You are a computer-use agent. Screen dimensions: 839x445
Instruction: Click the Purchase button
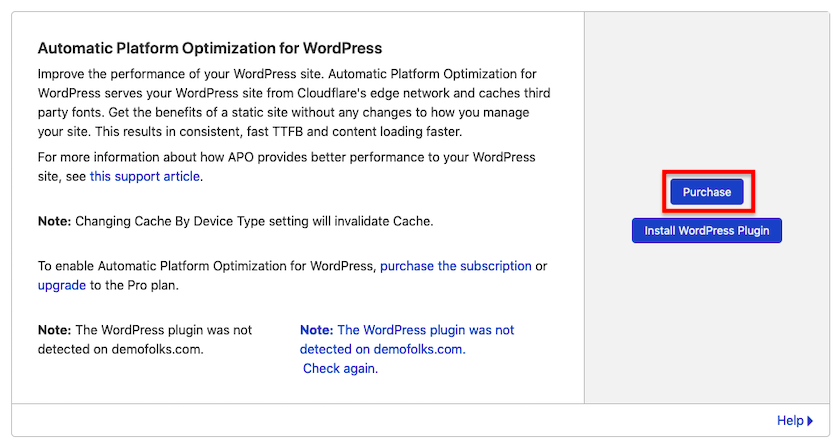[x=707, y=192]
